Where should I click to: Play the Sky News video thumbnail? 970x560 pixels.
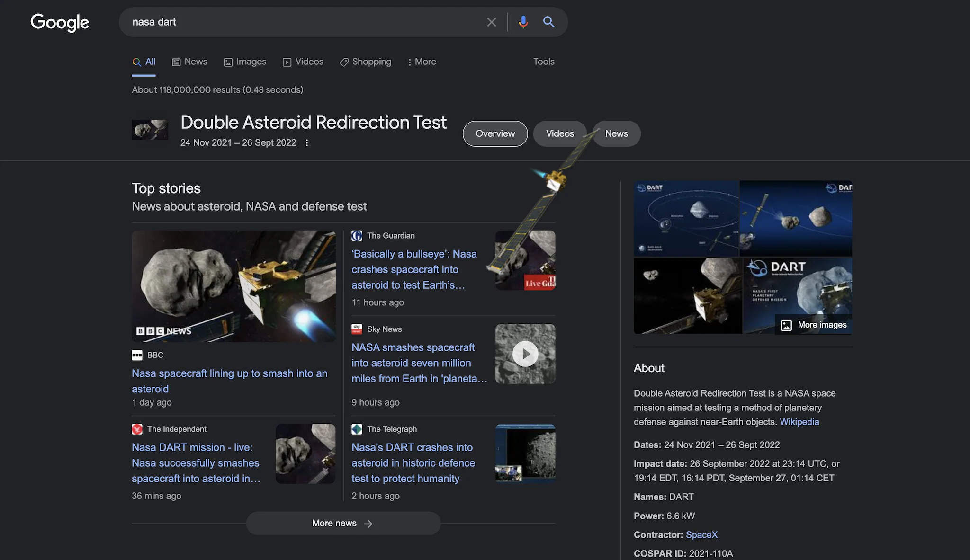coord(525,354)
